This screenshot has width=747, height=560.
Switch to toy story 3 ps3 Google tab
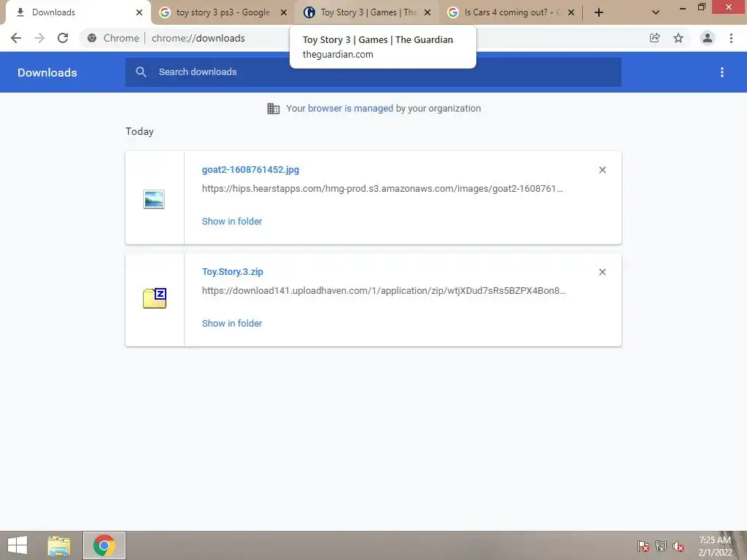point(222,12)
